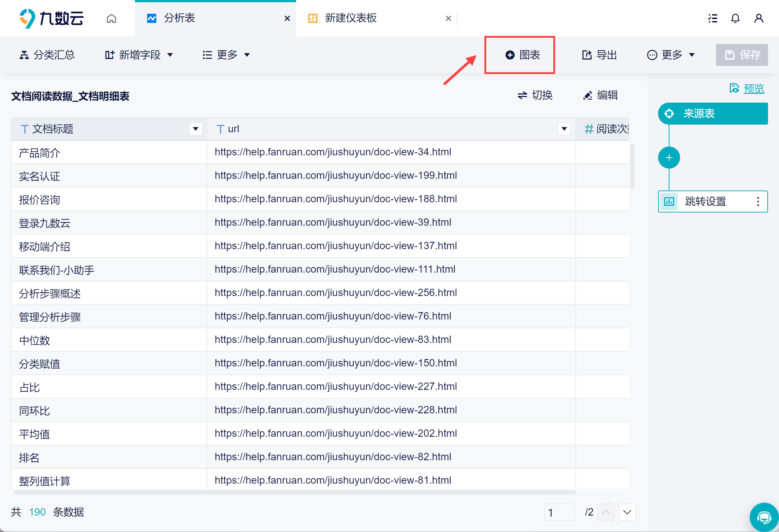Click the plus add-step circle
The image size is (779, 532).
pyautogui.click(x=669, y=158)
